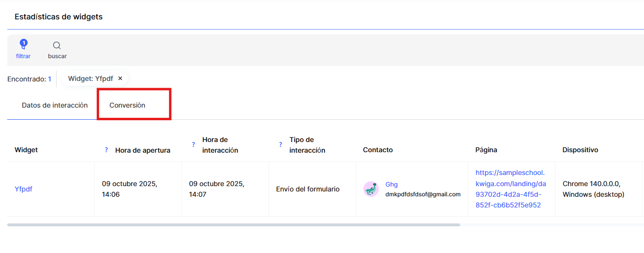Click the Widget column header

click(x=26, y=150)
